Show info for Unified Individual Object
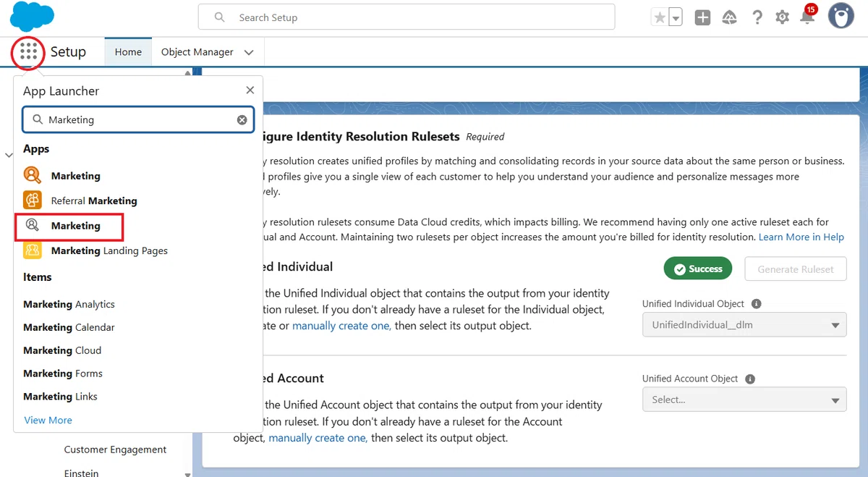The height and width of the screenshot is (477, 868). (757, 304)
